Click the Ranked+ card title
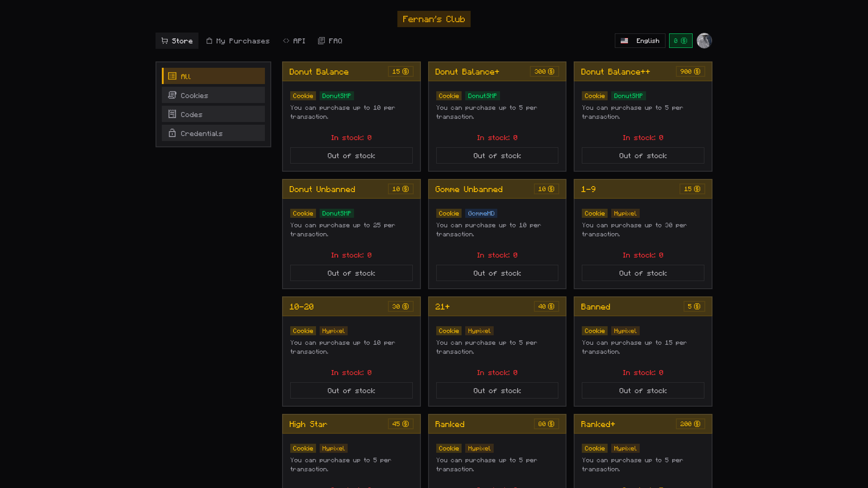Viewport: 868px width, 488px height. [598, 424]
